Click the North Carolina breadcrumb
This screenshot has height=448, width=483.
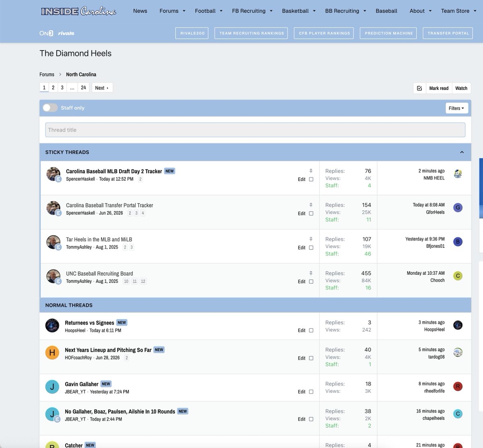pos(81,75)
